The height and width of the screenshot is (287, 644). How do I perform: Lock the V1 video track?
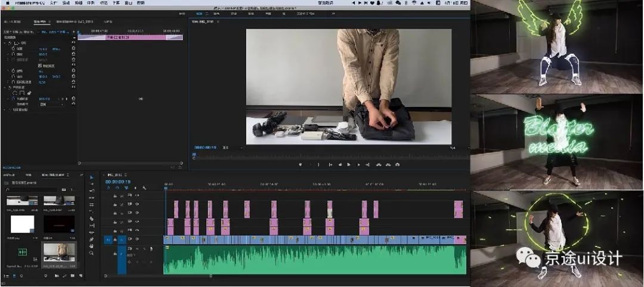click(115, 239)
